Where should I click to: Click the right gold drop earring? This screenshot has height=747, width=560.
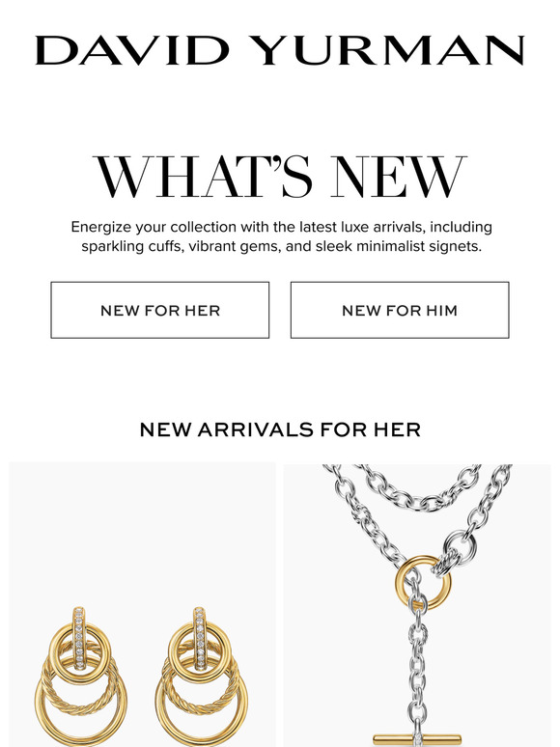tap(202, 677)
